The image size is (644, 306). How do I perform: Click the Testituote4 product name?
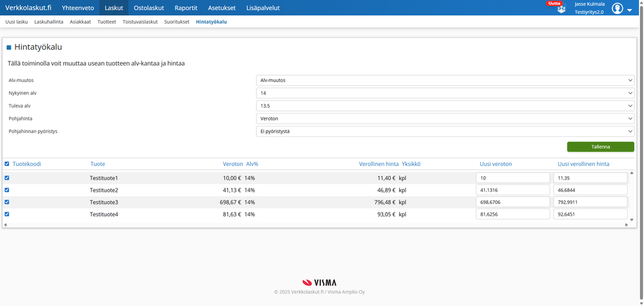coord(104,214)
